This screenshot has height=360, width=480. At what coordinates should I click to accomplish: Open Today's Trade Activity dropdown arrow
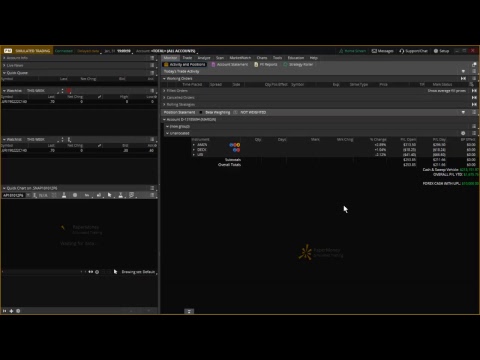[x=463, y=71]
